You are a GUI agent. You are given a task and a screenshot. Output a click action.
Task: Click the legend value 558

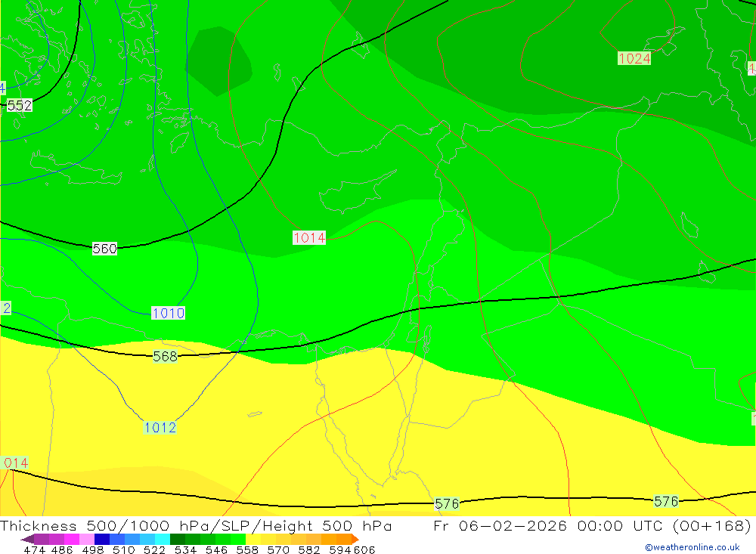247,549
